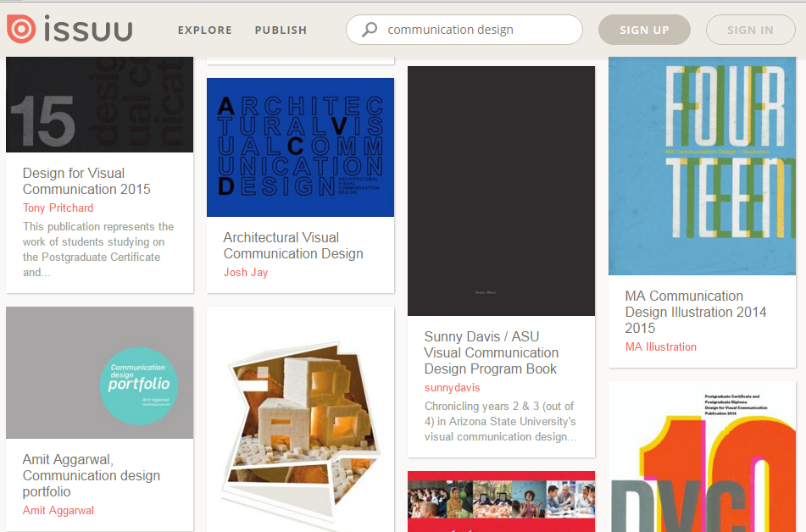
Task: Open the Publish menu
Action: click(281, 30)
